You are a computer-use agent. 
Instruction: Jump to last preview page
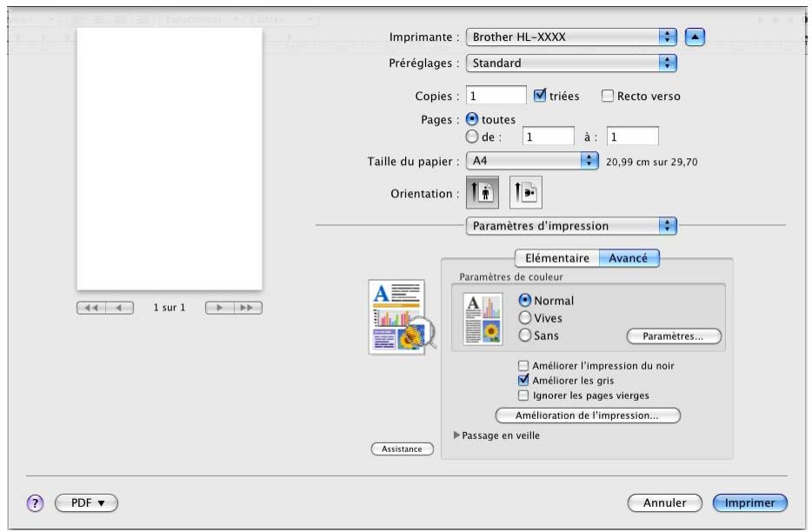pyautogui.click(x=248, y=308)
